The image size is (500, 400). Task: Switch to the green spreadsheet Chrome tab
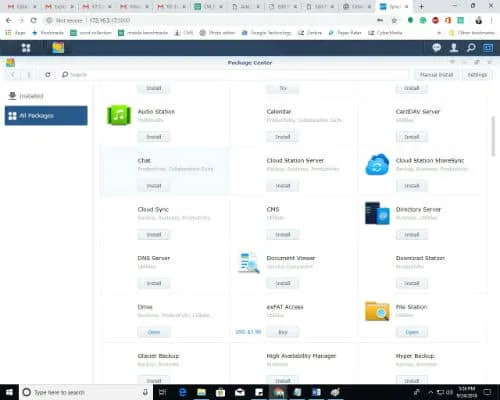coord(208,6)
